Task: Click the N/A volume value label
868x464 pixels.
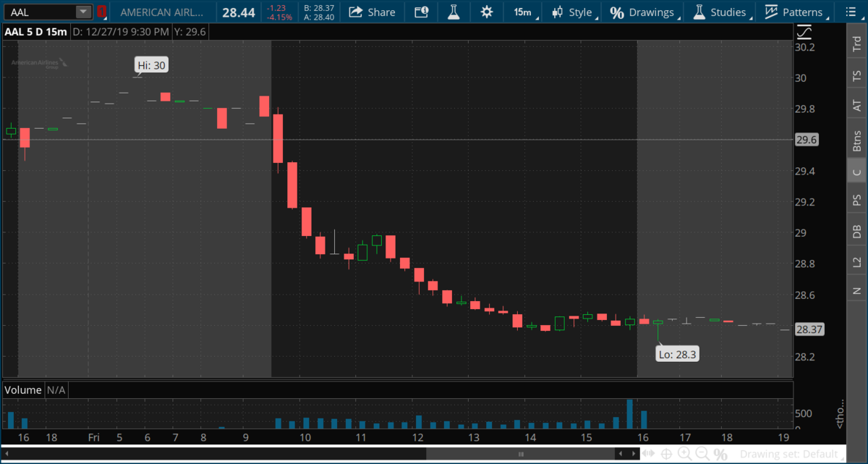Action: point(56,390)
